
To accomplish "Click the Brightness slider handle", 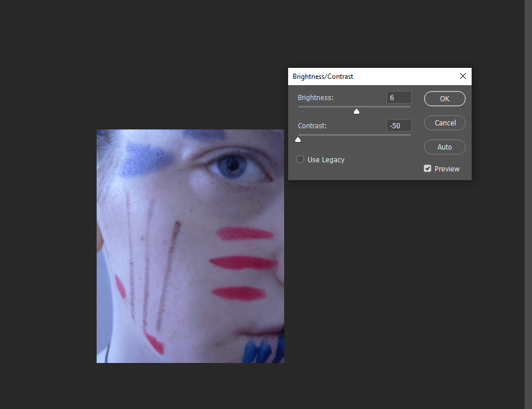I will 357,111.
